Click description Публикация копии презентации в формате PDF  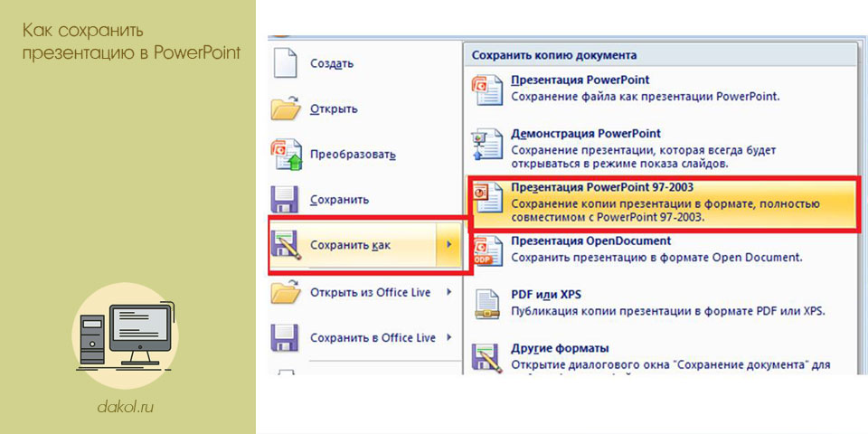tap(668, 311)
